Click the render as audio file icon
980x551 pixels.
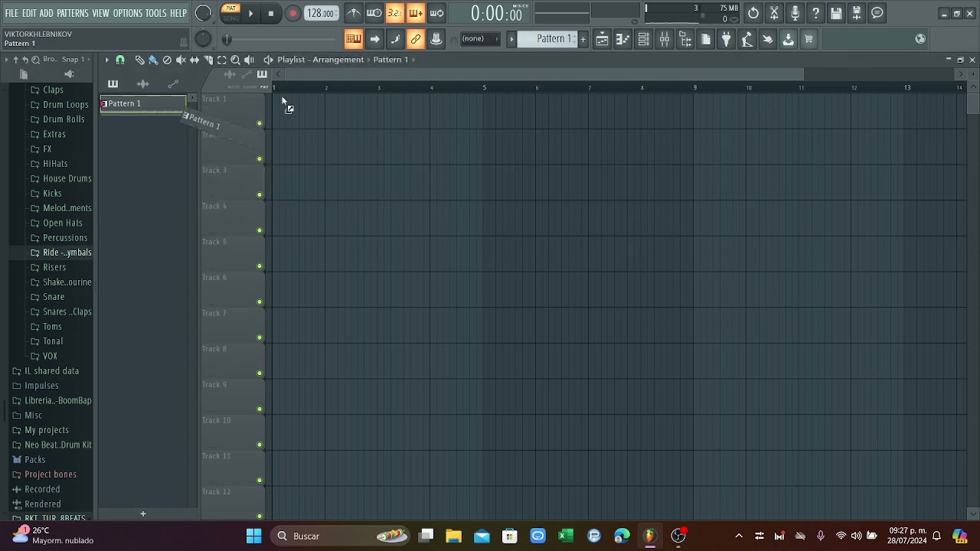(857, 13)
